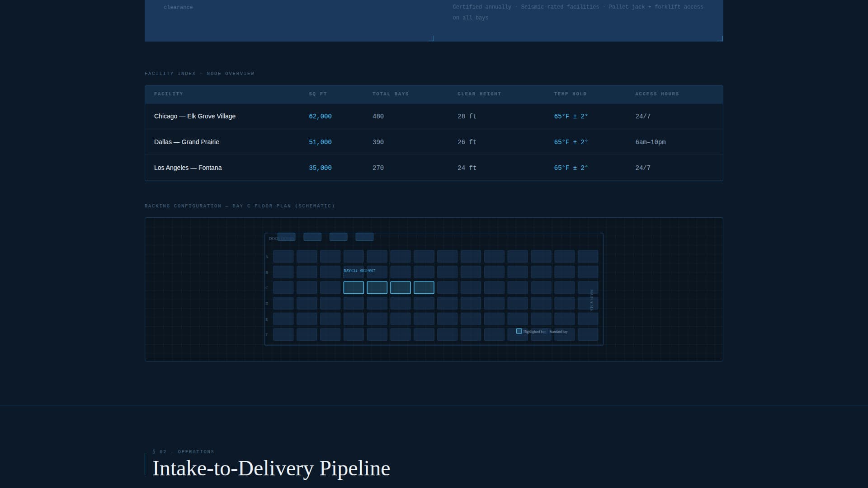The height and width of the screenshot is (488, 868).
Task: Click the CLEAR HEIGHT column header
Action: click(479, 94)
